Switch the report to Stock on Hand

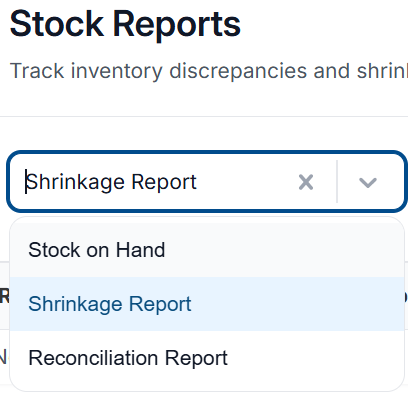pos(207,250)
